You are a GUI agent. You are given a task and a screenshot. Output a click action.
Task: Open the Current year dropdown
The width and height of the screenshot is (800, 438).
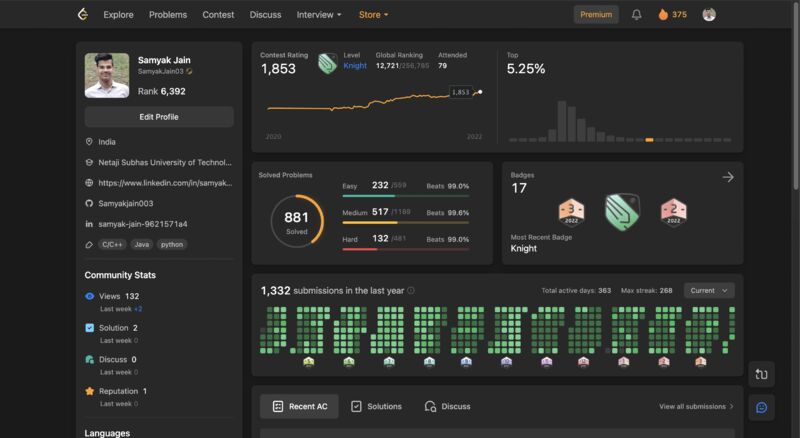tap(709, 290)
